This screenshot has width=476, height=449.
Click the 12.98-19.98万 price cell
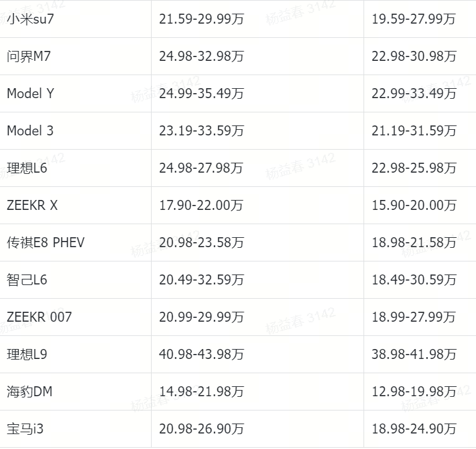(414, 392)
